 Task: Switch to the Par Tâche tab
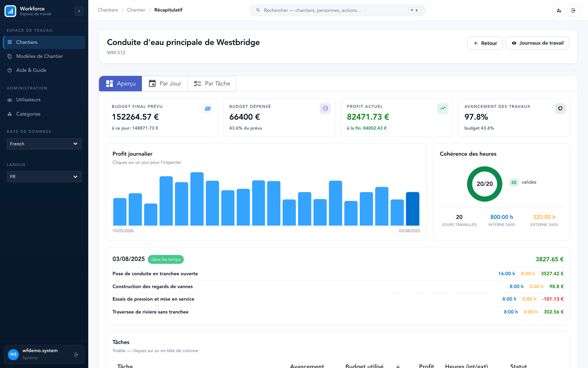tap(212, 84)
